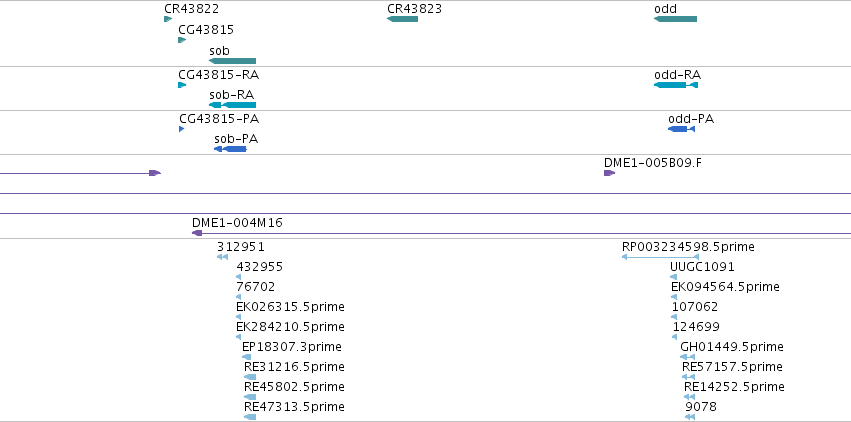The width and height of the screenshot is (851, 422).
Task: Click the CR43822 gene arrow glyph
Action: coord(168,19)
